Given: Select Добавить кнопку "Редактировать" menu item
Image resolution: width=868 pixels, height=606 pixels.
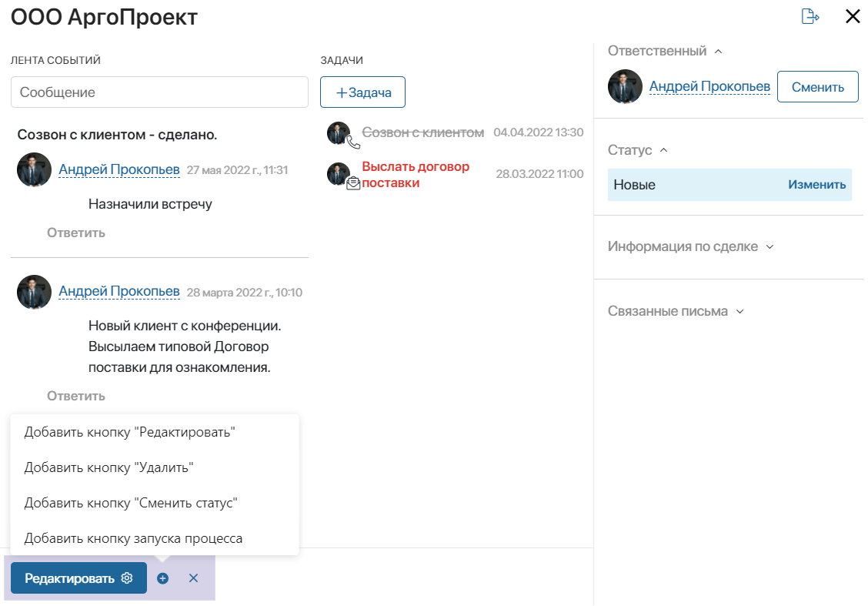Looking at the screenshot, I should [x=155, y=432].
